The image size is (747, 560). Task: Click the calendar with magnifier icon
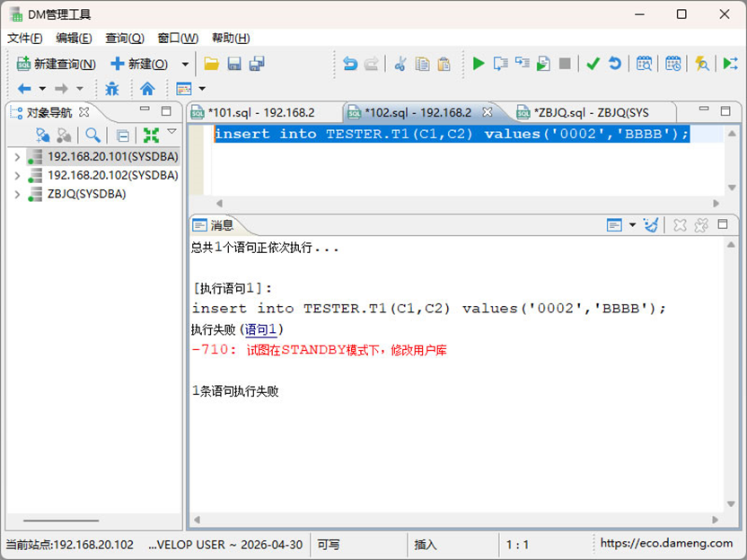coord(644,64)
